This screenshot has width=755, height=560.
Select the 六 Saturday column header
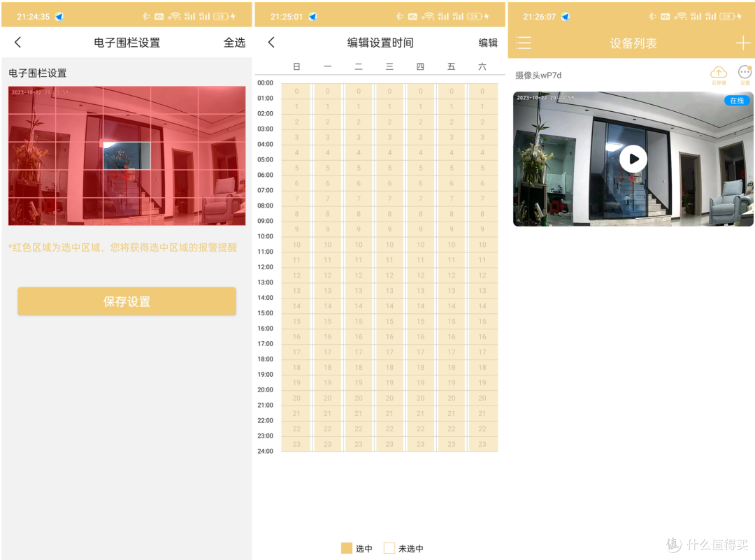click(482, 66)
